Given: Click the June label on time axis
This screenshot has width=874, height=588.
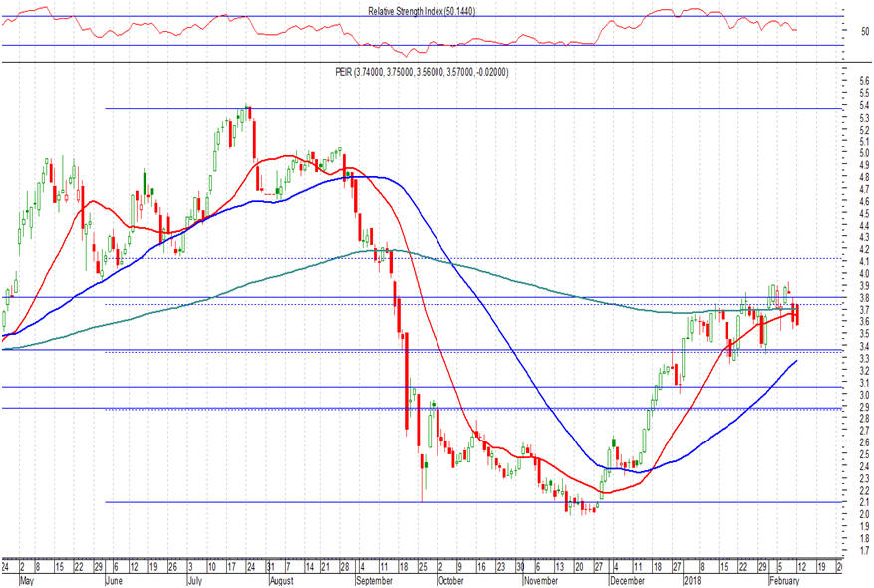Looking at the screenshot, I should coord(119,579).
